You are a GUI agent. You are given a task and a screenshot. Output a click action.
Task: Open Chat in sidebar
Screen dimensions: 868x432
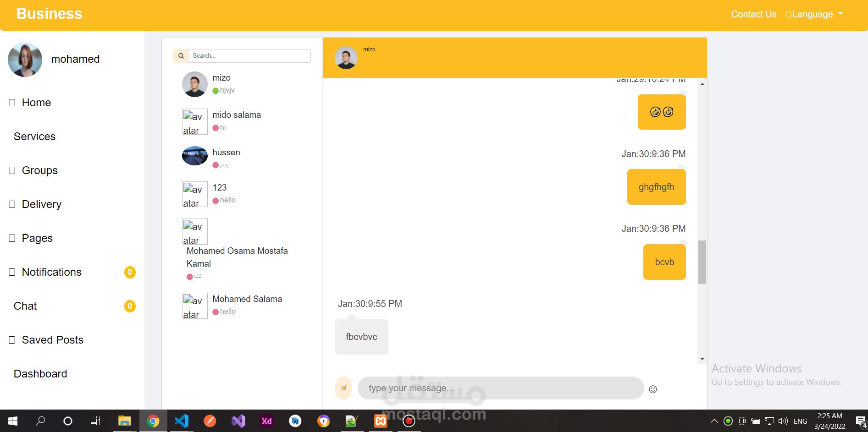25,306
